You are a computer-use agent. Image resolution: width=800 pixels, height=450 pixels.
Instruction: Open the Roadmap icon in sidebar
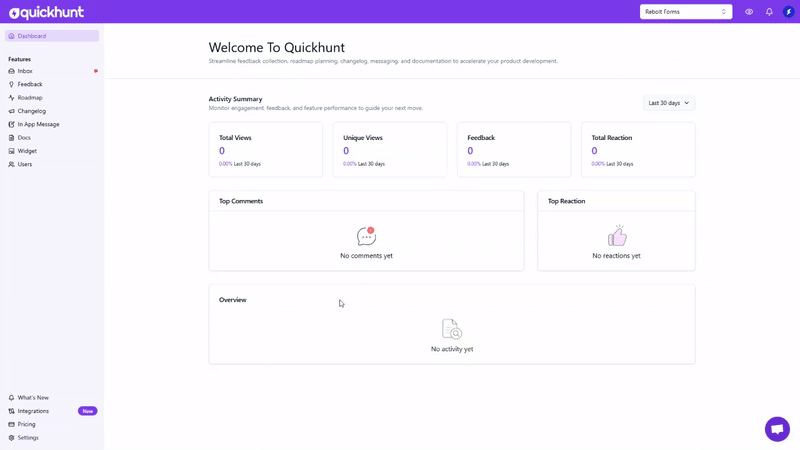(11, 98)
